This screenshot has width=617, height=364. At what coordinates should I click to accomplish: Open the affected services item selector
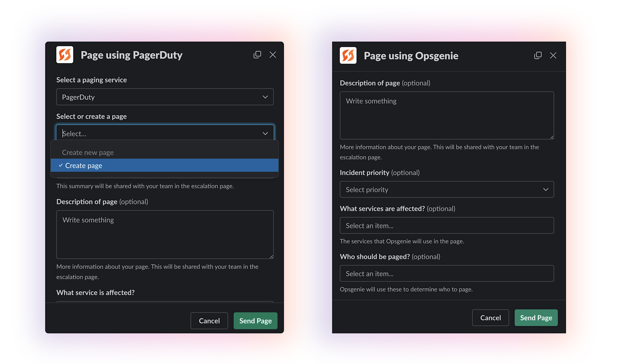click(x=446, y=226)
